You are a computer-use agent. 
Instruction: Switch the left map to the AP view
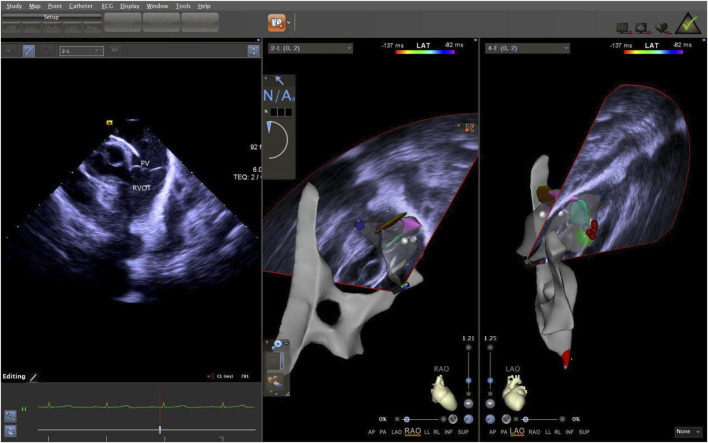click(371, 432)
